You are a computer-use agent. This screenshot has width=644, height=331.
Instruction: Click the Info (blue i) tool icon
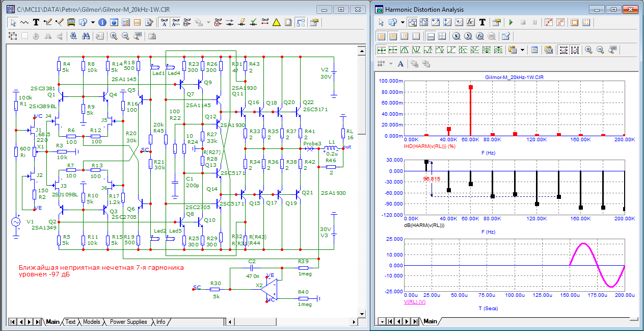102,22
